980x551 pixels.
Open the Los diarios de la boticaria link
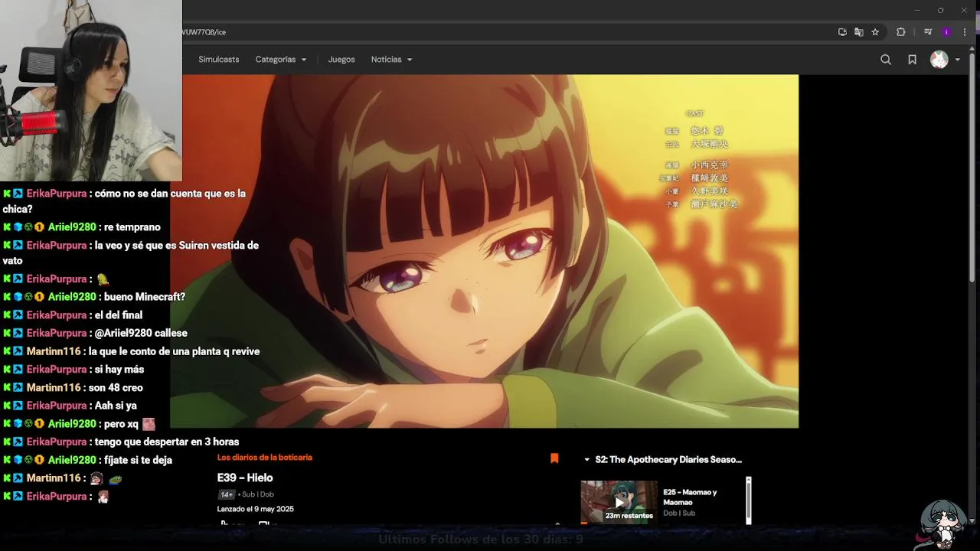[x=264, y=458]
